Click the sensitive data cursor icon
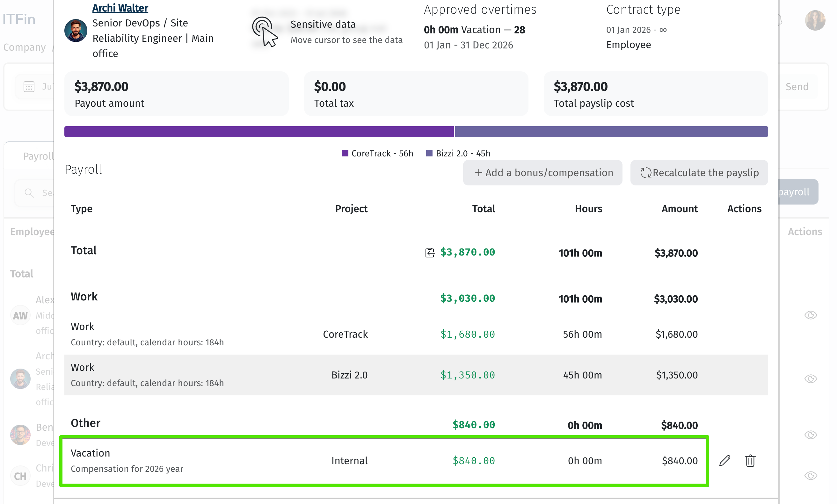Viewport: 837px width, 504px height. [265, 31]
